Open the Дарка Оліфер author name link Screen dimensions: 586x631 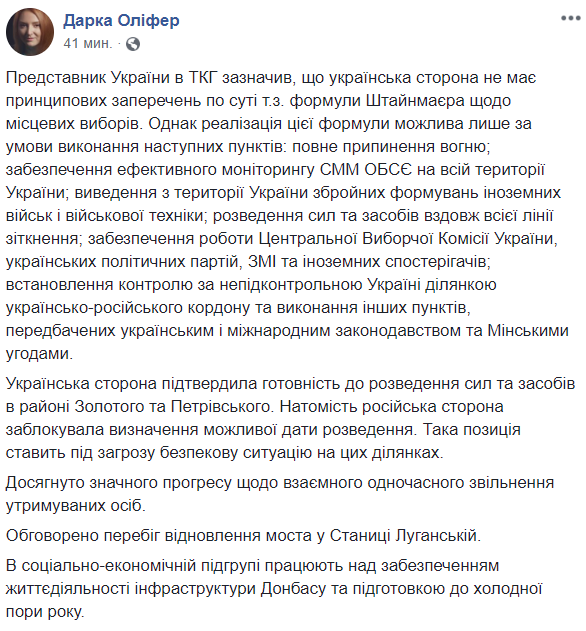tap(121, 20)
